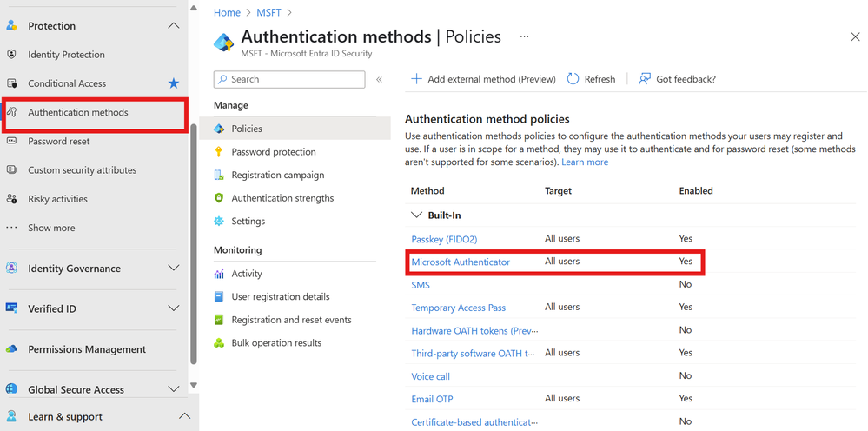Collapse the Built-In methods group
Viewport: 868px width, 431px height.
pos(417,215)
